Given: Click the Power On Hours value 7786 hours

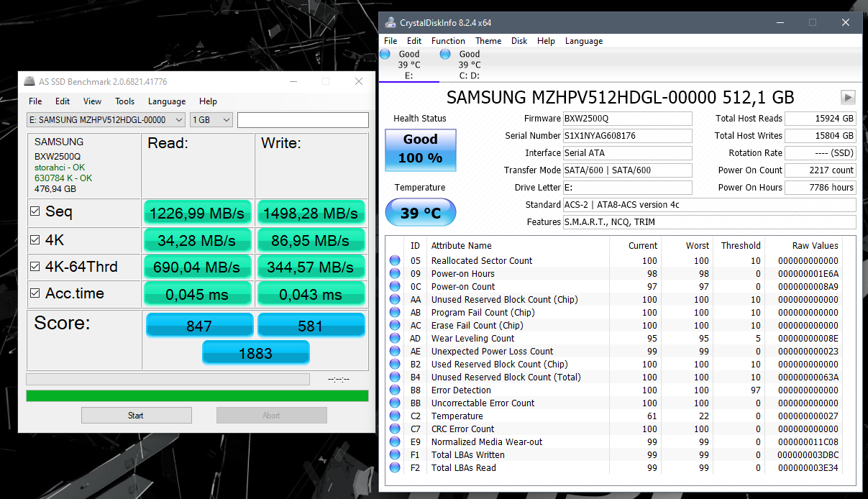Looking at the screenshot, I should (x=821, y=187).
